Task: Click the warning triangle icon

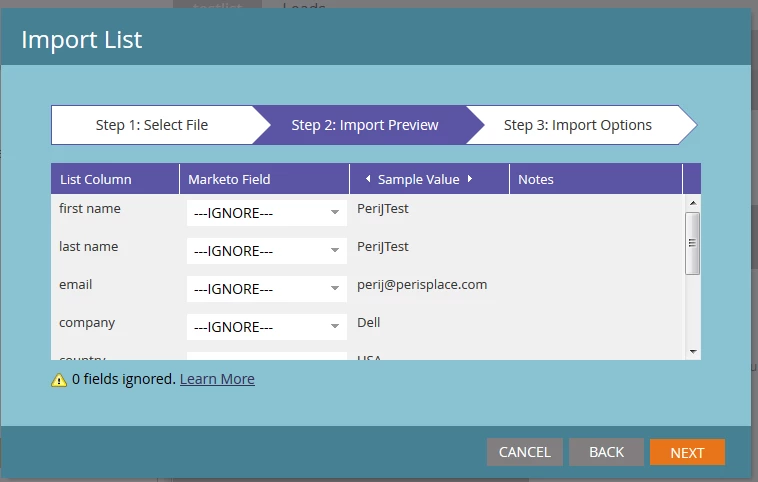Action: pyautogui.click(x=59, y=380)
